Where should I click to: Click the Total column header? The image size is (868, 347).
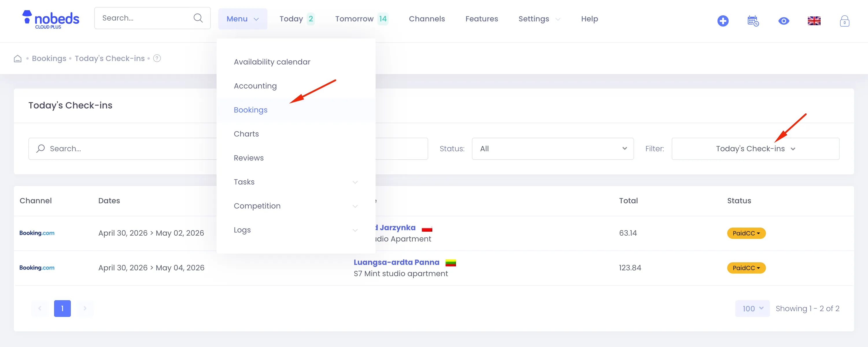pos(628,201)
